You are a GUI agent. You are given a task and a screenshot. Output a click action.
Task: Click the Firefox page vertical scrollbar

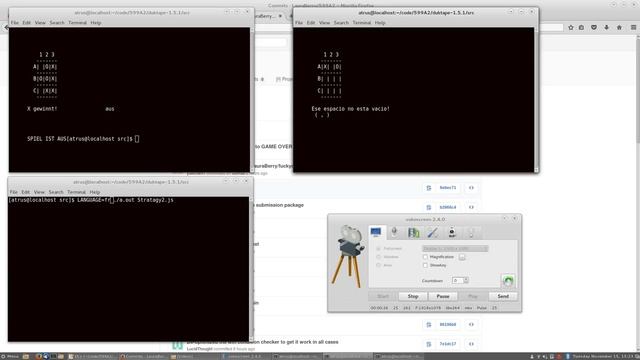point(637,192)
